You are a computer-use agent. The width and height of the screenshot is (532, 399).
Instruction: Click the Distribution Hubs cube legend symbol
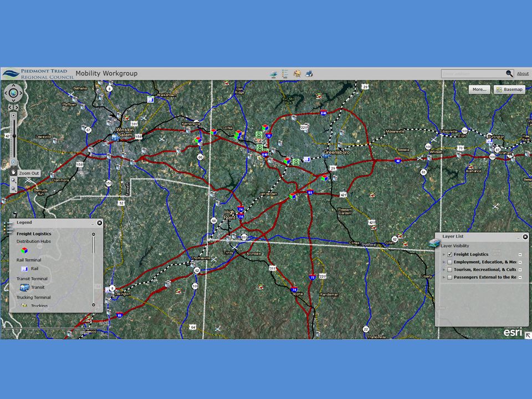pos(24,250)
